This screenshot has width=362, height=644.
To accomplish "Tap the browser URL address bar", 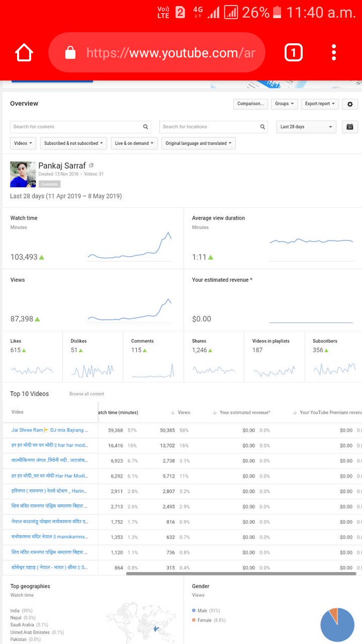I will click(157, 53).
